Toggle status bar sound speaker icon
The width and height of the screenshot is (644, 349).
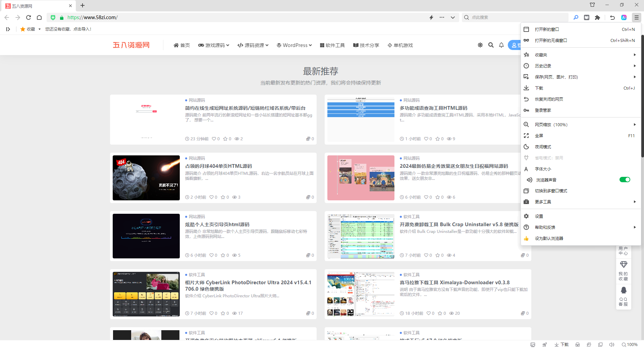(x=612, y=345)
